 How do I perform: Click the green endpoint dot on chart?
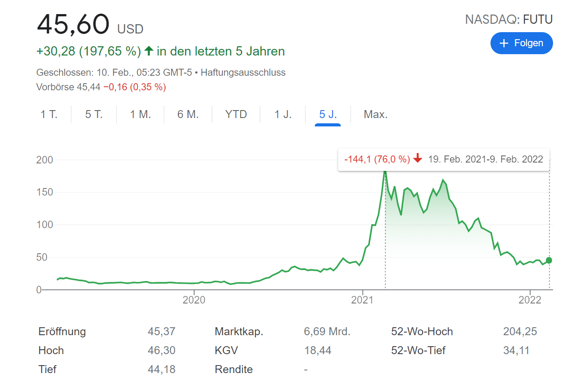pos(549,260)
